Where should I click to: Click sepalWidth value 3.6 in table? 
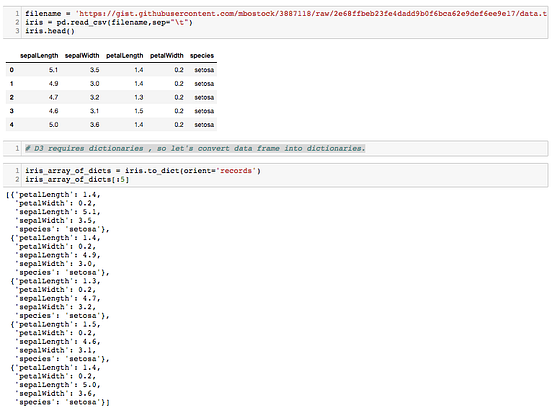click(x=94, y=125)
